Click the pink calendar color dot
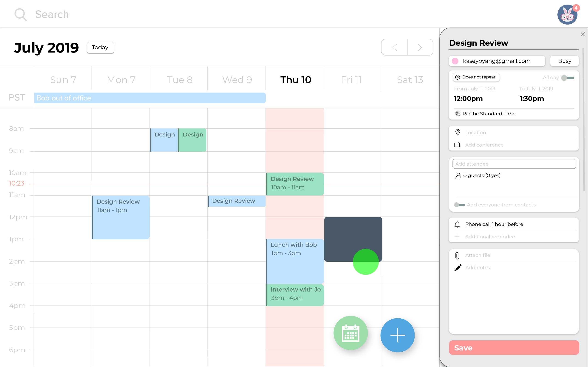This screenshot has width=588, height=367. (455, 61)
